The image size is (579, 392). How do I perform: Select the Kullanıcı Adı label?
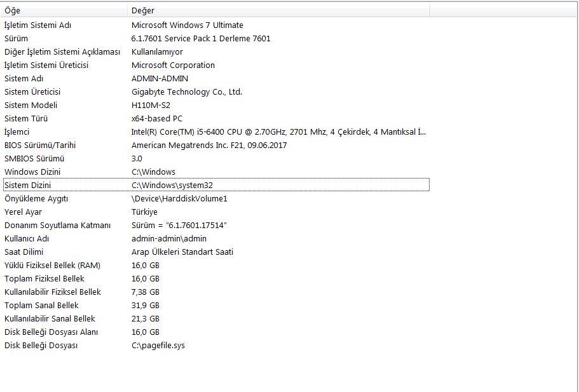point(27,239)
